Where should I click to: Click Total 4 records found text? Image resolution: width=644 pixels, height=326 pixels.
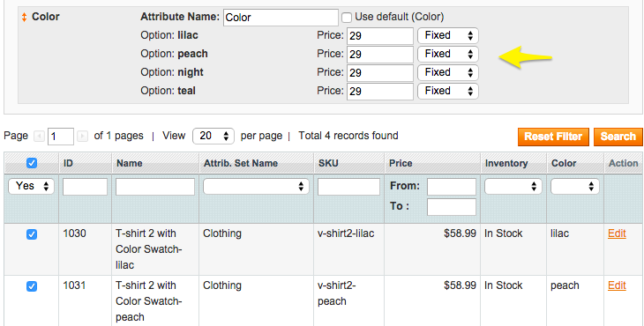(348, 136)
